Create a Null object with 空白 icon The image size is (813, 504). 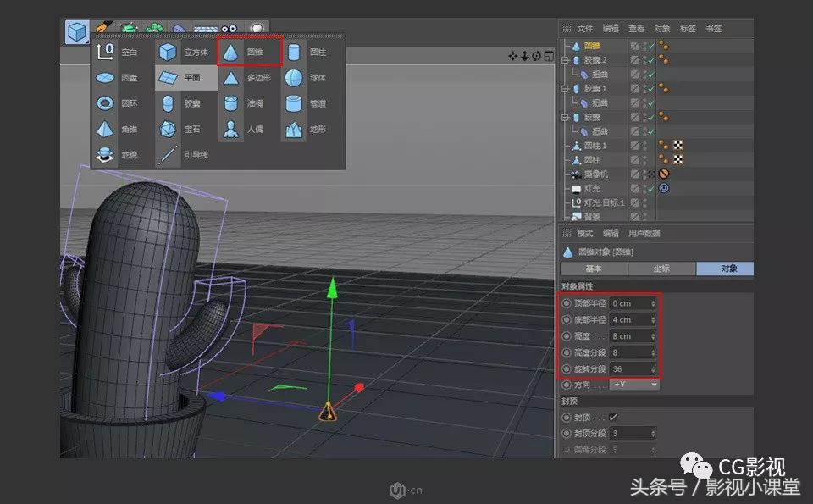105,51
